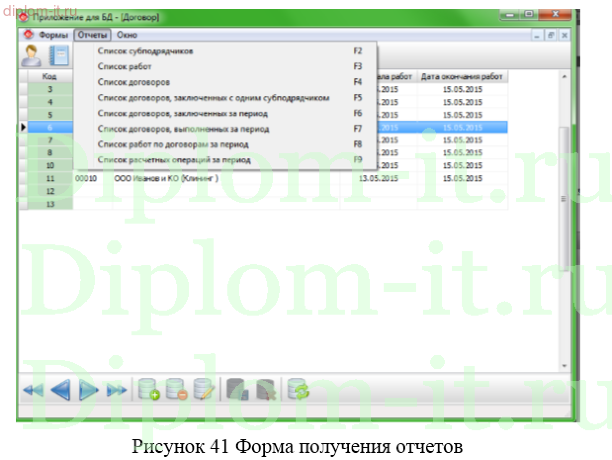Select row with code 3
The width and height of the screenshot is (612, 460).
point(50,89)
